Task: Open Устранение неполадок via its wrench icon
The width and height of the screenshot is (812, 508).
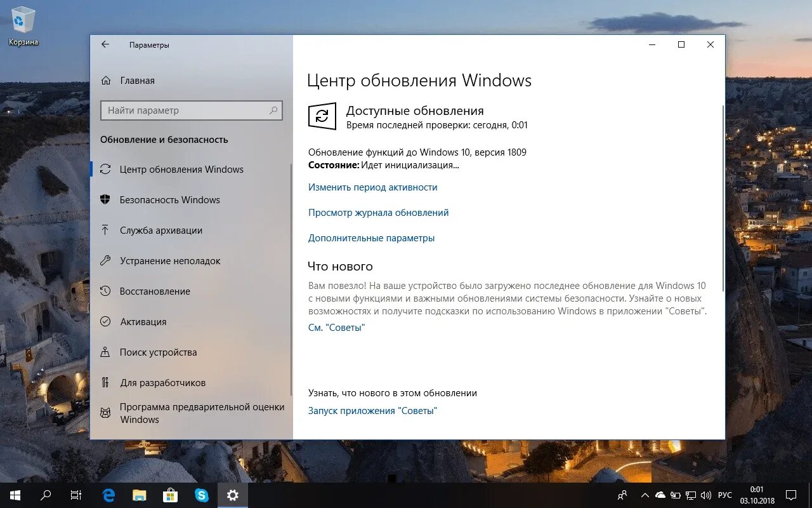Action: click(x=105, y=261)
